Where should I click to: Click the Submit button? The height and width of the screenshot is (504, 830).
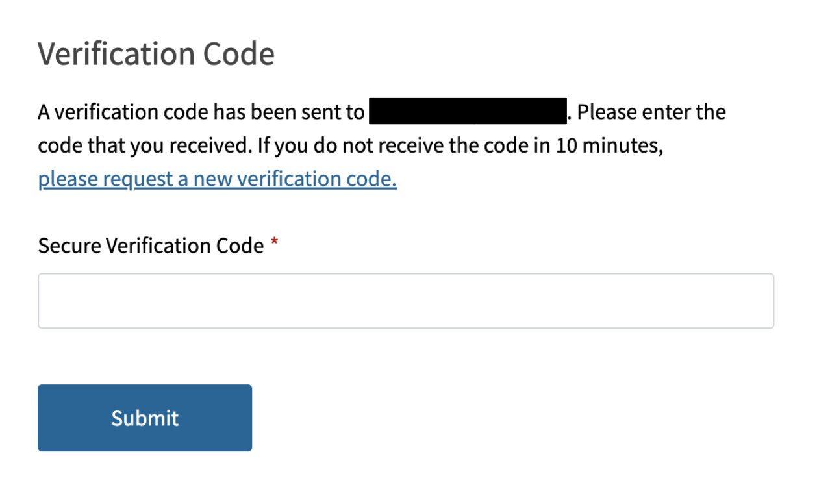point(145,418)
